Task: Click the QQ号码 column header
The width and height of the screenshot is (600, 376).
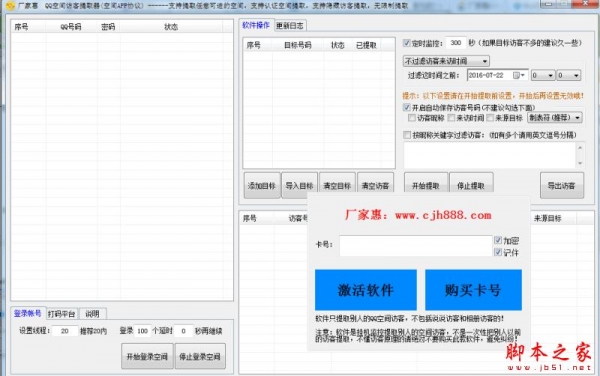Action: pyautogui.click(x=71, y=27)
